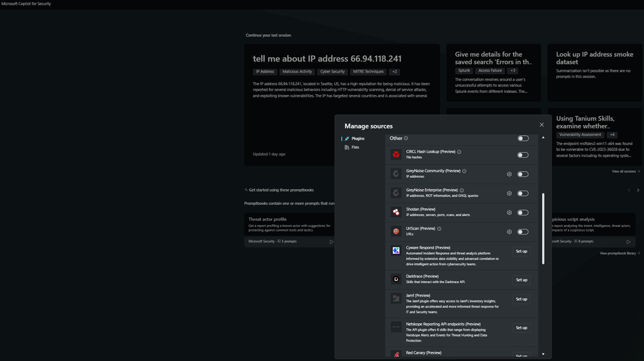Image resolution: width=644 pixels, height=361 pixels.
Task: Set up the Cyware Respond plugin
Action: tap(522, 251)
